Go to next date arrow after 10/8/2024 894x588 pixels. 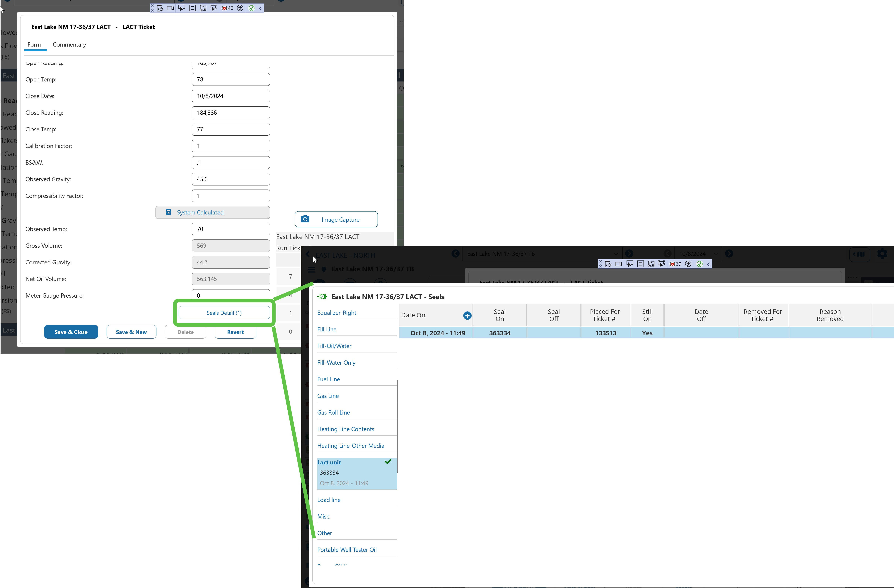pyautogui.click(x=729, y=254)
